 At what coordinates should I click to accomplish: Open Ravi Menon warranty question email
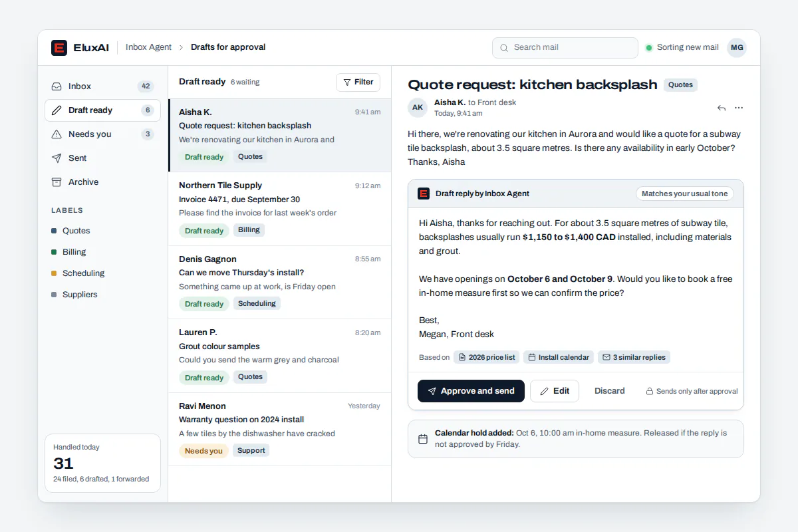(279, 430)
